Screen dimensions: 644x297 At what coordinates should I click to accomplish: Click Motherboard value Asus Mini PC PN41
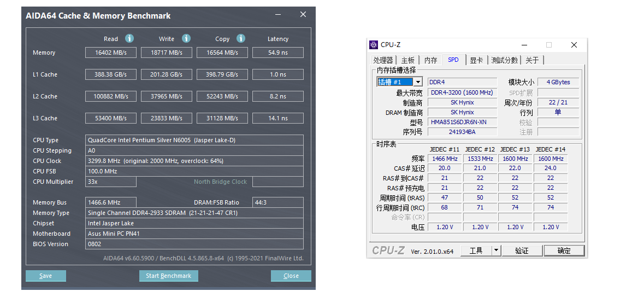pyautogui.click(x=194, y=234)
